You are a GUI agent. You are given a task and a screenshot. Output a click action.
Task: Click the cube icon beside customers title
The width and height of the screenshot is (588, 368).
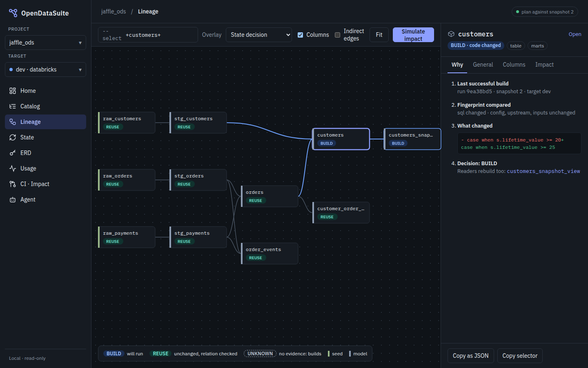[x=451, y=34]
